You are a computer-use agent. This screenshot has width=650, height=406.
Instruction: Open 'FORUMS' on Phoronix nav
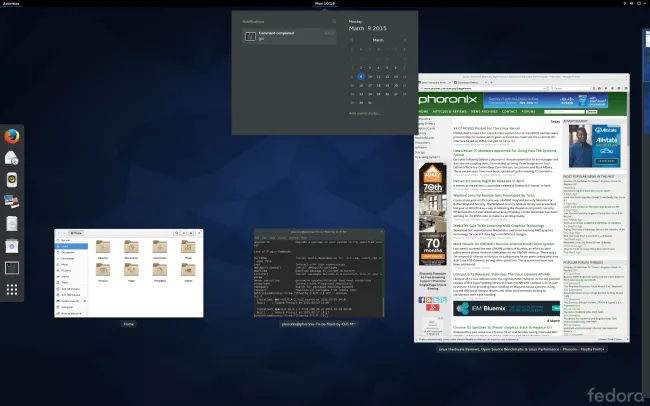point(529,112)
